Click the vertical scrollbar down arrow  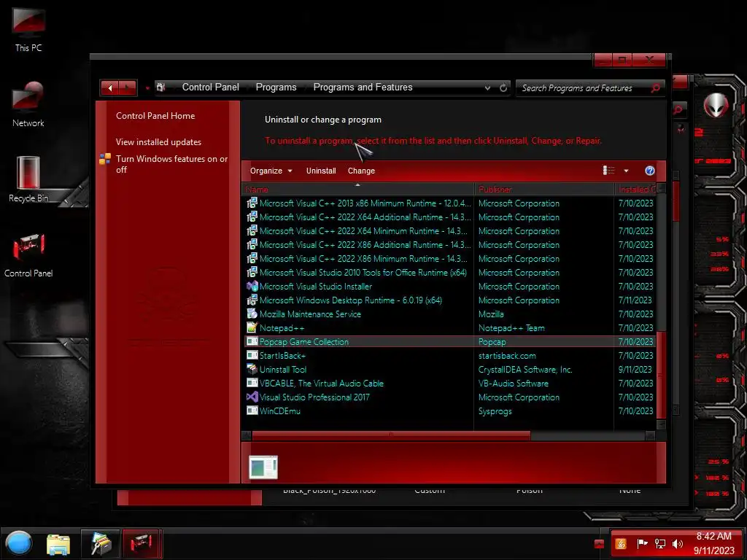(x=661, y=424)
